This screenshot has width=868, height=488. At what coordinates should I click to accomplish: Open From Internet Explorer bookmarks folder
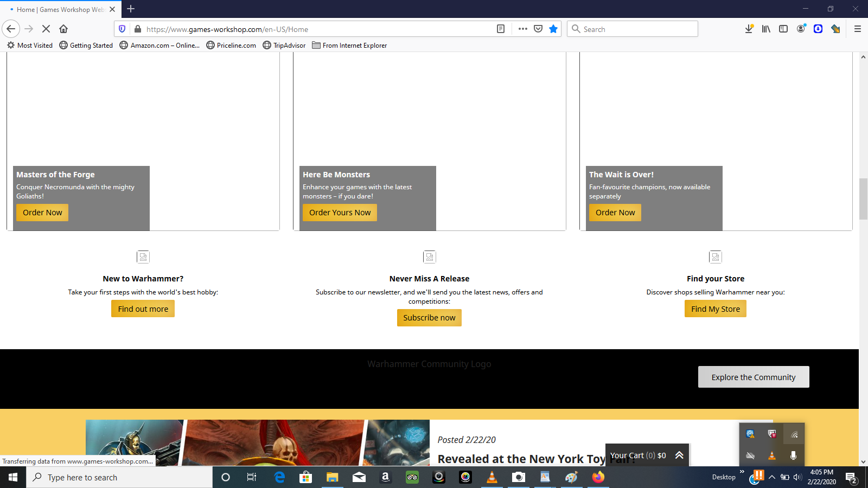click(350, 45)
